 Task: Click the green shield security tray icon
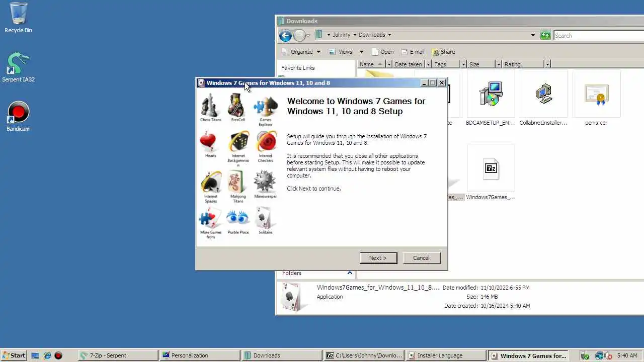tap(585, 355)
